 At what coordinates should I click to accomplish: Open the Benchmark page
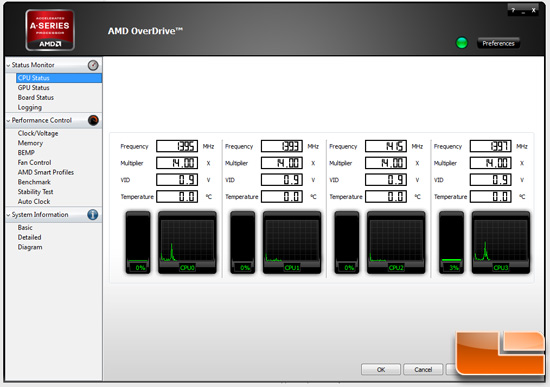tap(34, 182)
